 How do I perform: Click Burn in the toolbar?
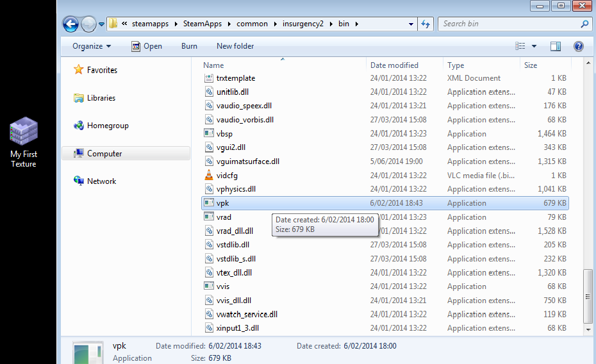(189, 46)
